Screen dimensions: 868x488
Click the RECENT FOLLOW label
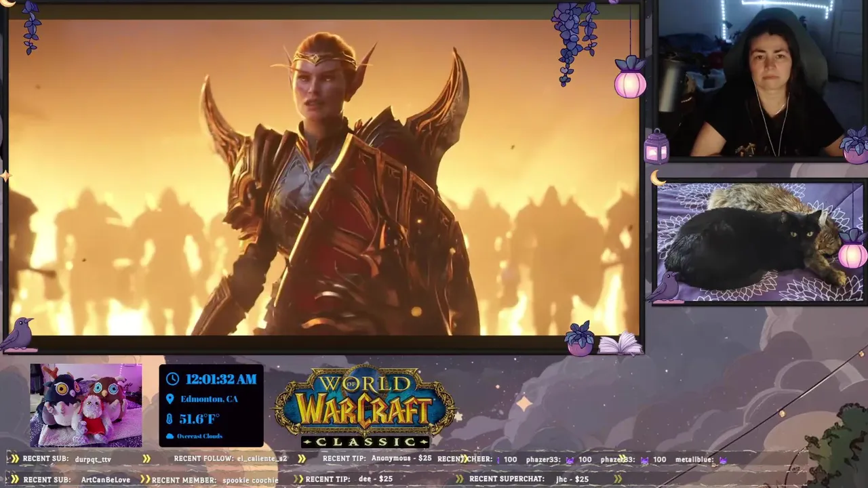point(203,459)
